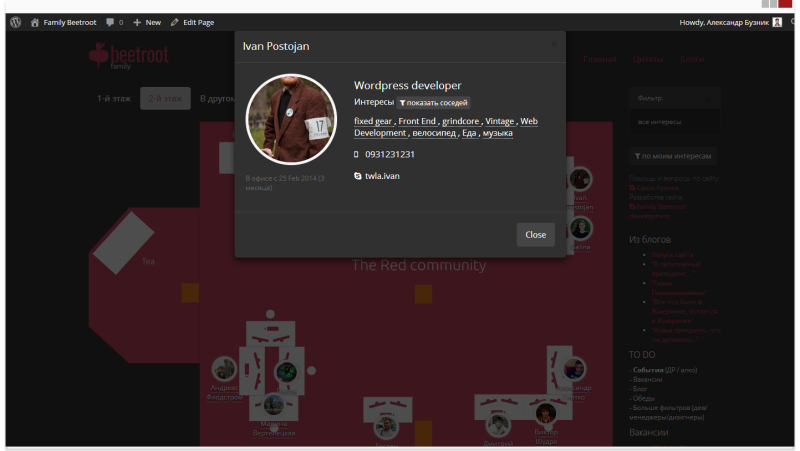Open the Блоги nav item
This screenshot has width=800, height=451.
tap(692, 59)
